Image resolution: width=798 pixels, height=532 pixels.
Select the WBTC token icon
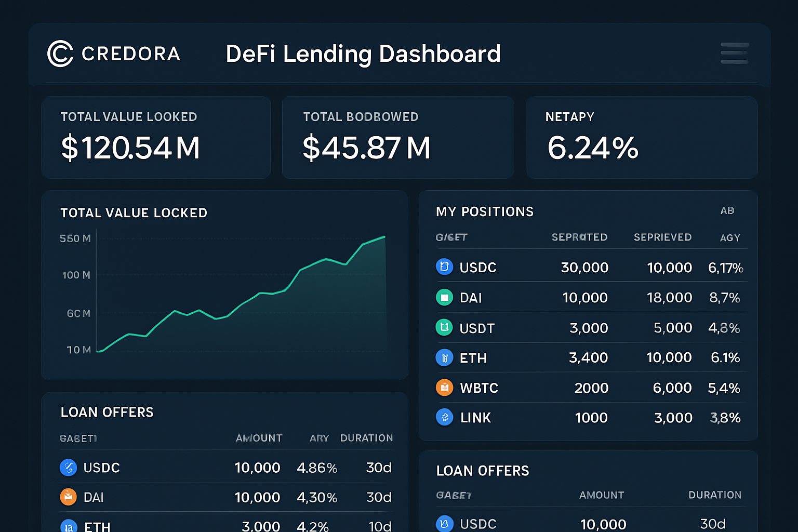pos(444,388)
